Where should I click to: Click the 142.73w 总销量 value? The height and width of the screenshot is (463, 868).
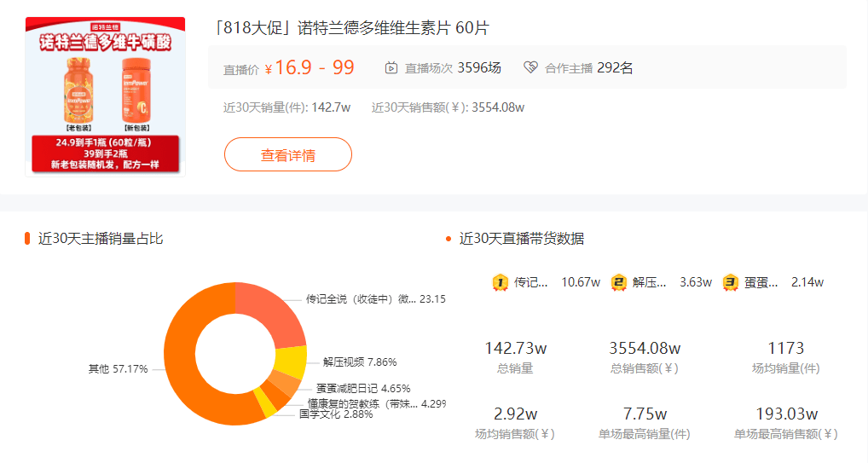coord(515,349)
